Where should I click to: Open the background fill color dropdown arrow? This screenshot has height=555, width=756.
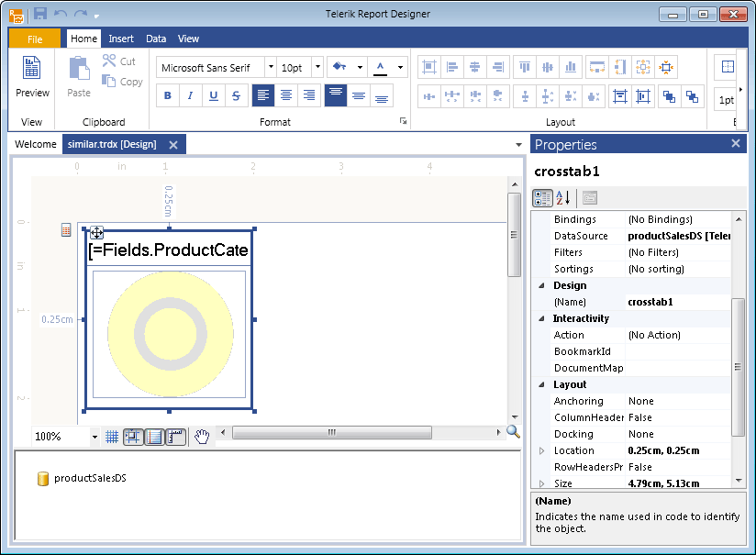(x=360, y=67)
